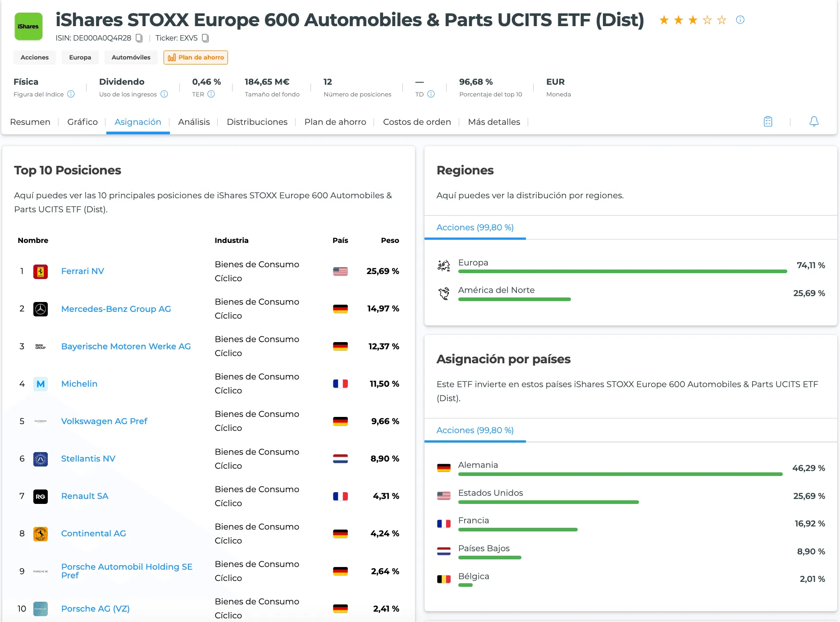840x622 pixels.
Task: Click the Renault RG logo icon
Action: tap(41, 497)
